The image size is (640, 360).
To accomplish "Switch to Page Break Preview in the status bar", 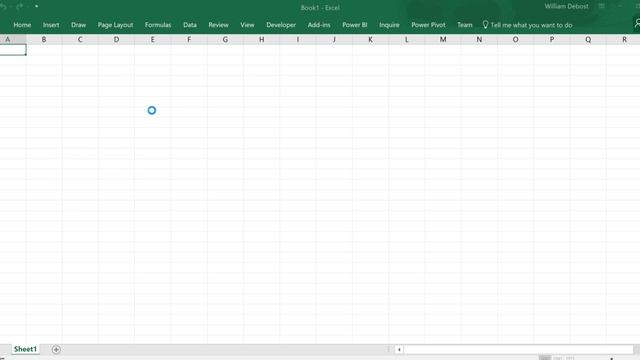I will pyautogui.click(x=571, y=358).
